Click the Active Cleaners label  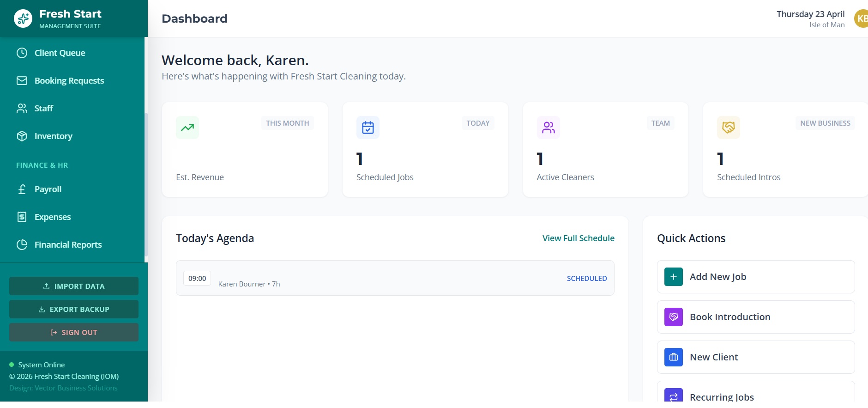click(565, 177)
